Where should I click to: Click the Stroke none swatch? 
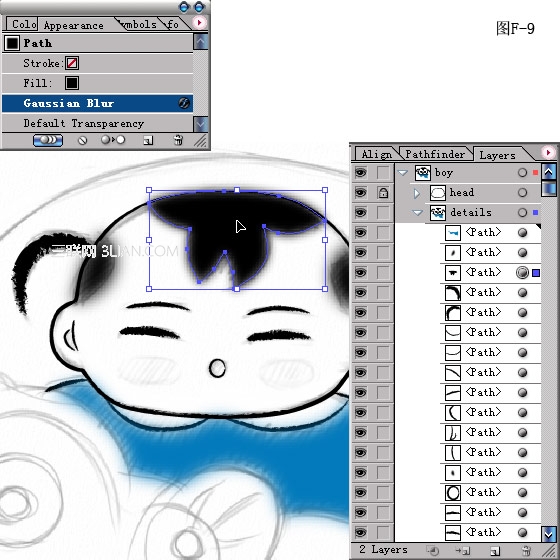click(72, 63)
